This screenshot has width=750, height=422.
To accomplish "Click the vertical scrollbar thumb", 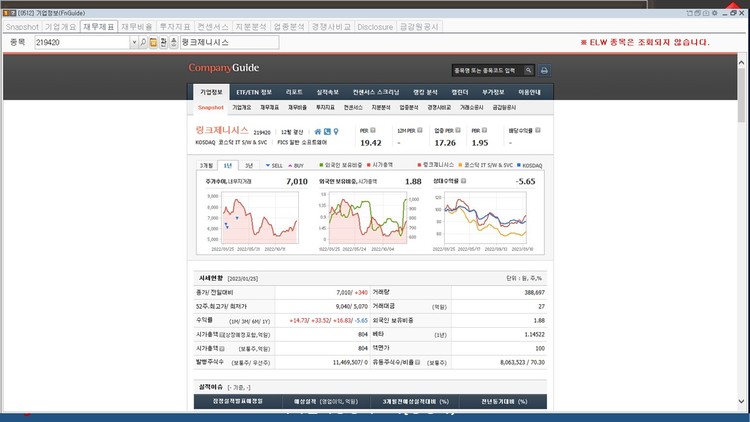I will click(x=741, y=95).
